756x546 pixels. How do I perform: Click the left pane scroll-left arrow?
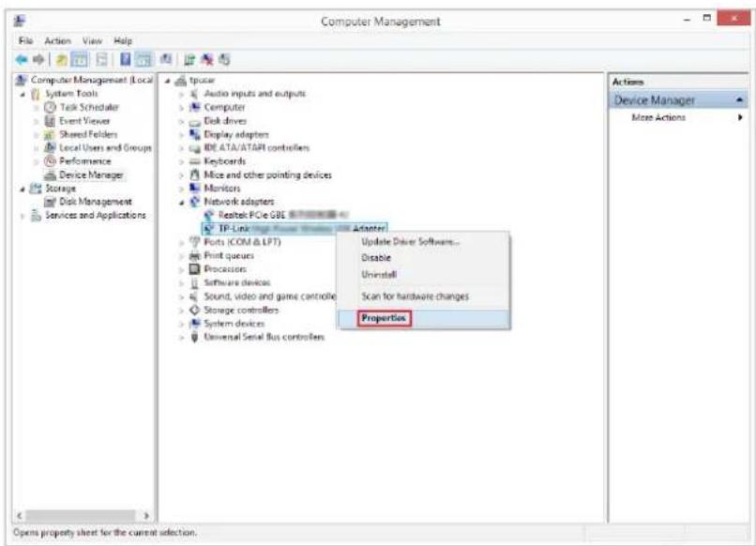[20, 516]
